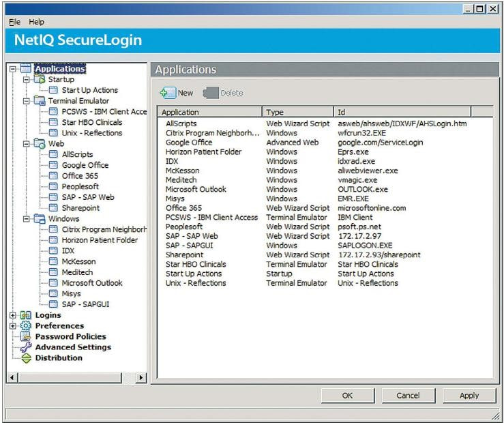Click the Windows folder icon in tree
The height and width of the screenshot is (423, 504).
click(40, 218)
